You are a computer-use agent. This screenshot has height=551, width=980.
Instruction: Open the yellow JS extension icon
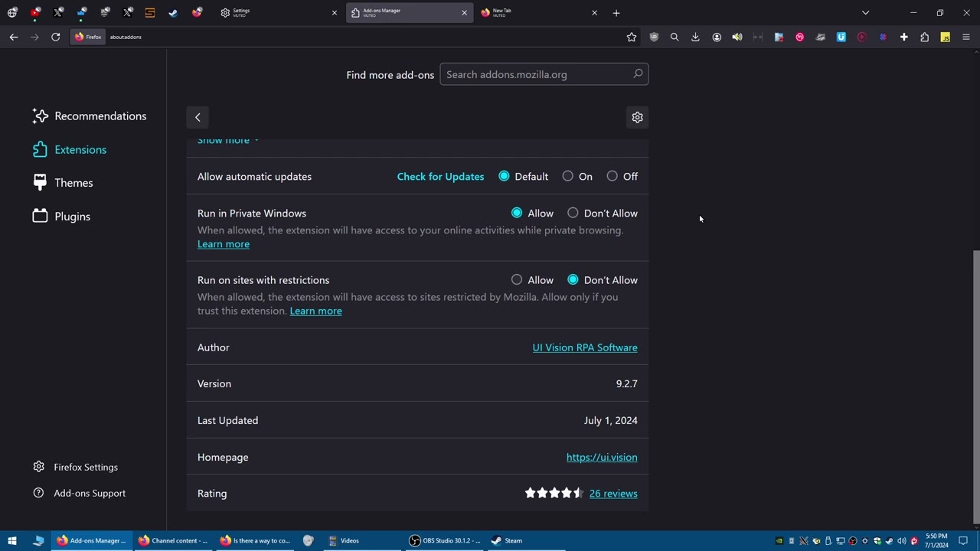click(946, 37)
